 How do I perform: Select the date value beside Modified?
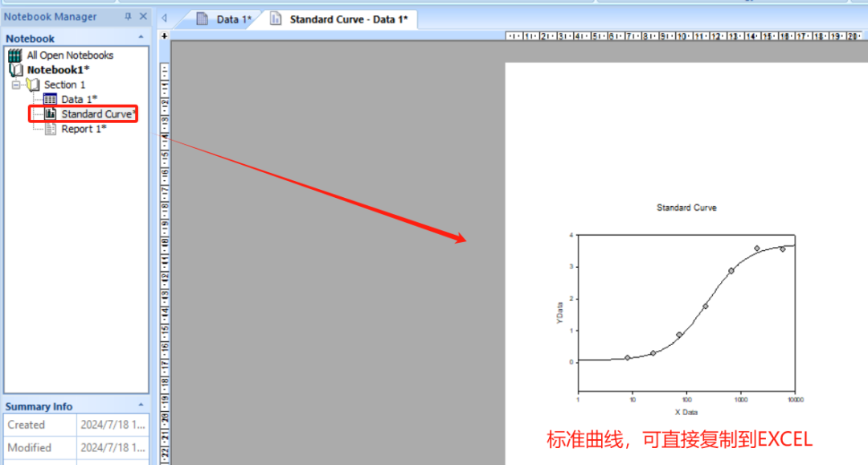coord(113,447)
